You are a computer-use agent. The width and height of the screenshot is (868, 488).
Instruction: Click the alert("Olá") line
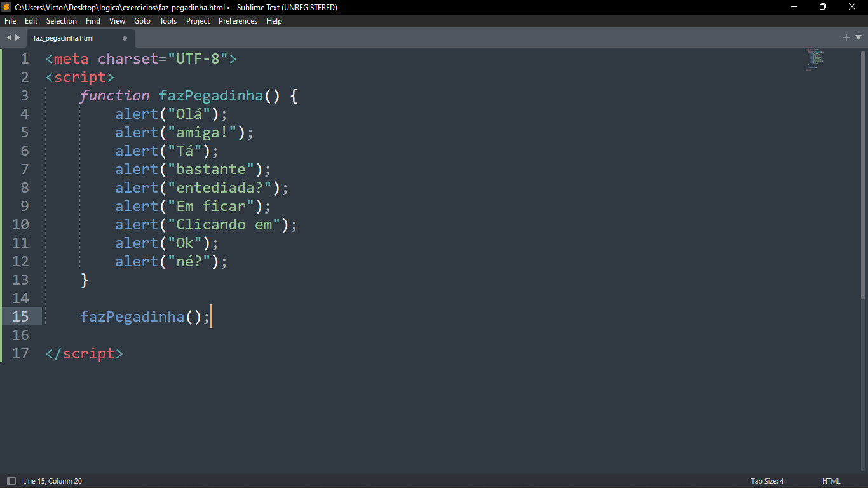171,114
